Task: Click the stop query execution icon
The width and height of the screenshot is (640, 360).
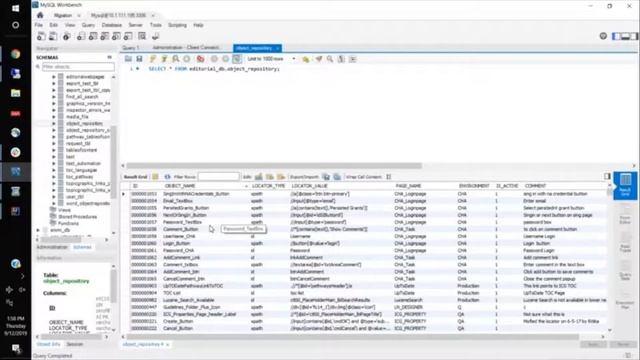Action: [187, 59]
